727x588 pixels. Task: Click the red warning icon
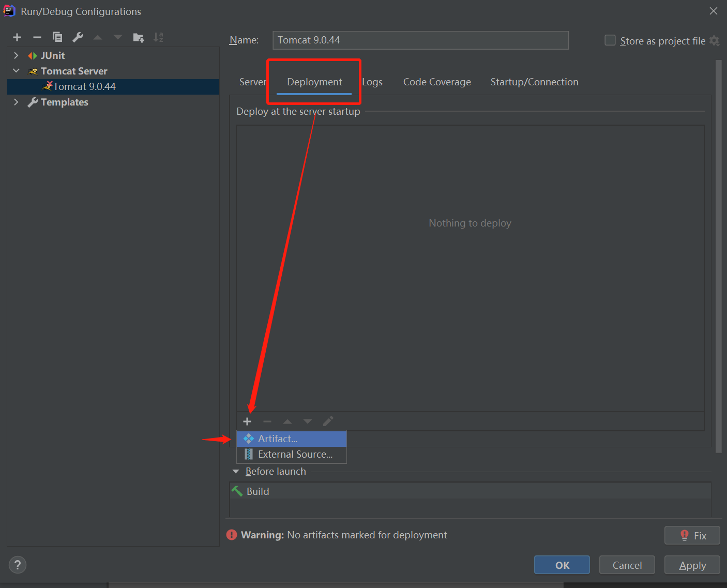(x=232, y=535)
